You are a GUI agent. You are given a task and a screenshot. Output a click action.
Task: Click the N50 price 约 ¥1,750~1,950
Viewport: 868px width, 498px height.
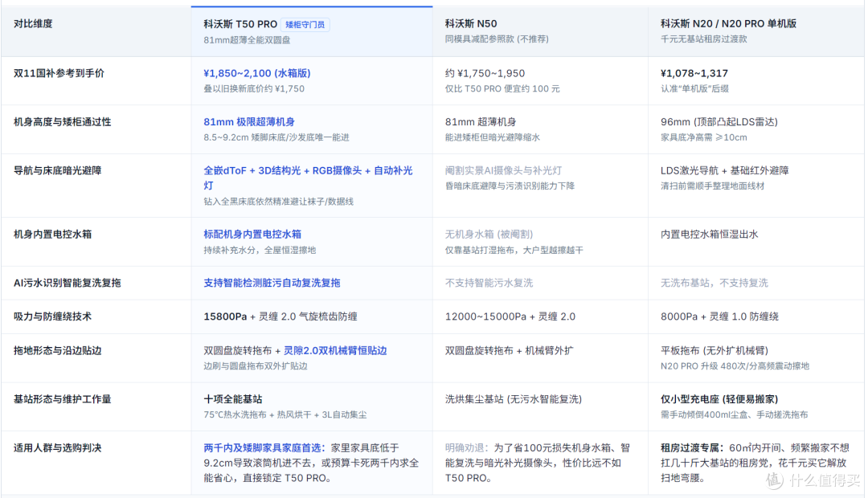tap(485, 73)
